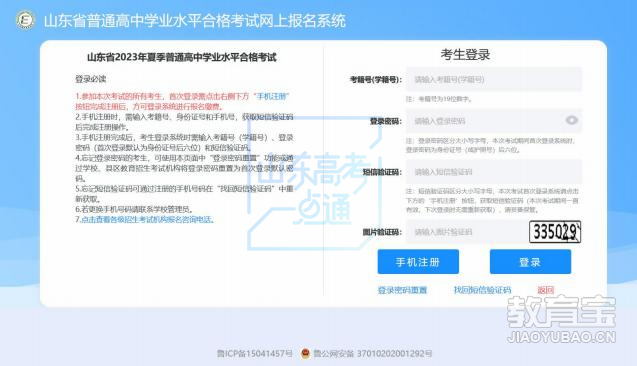Viewport: 637px width, 366px height.
Task: Click the 教育宝 JIAOYUBAO.CN watermark logo
Action: point(561,319)
